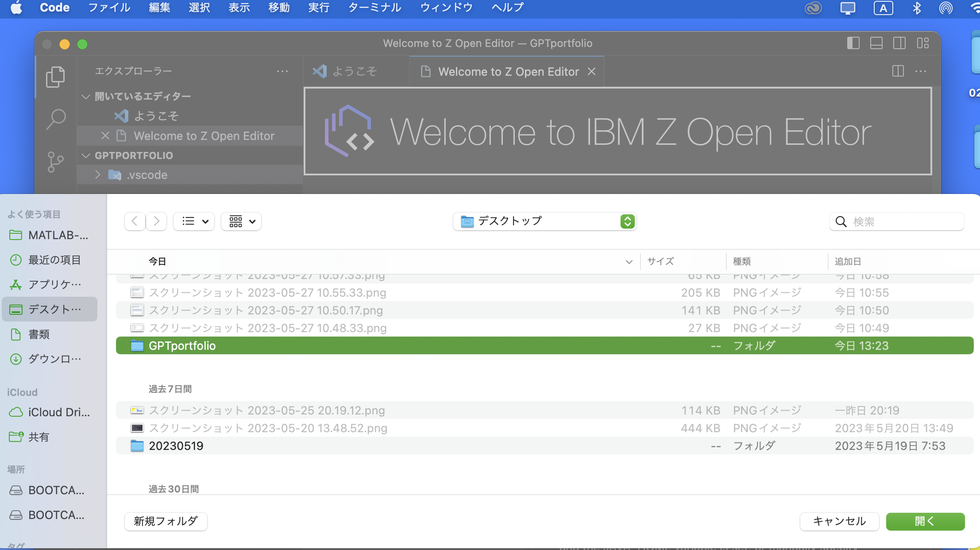Click the Creative Cloud icon in the menu bar
The image size is (980, 550).
tap(813, 8)
